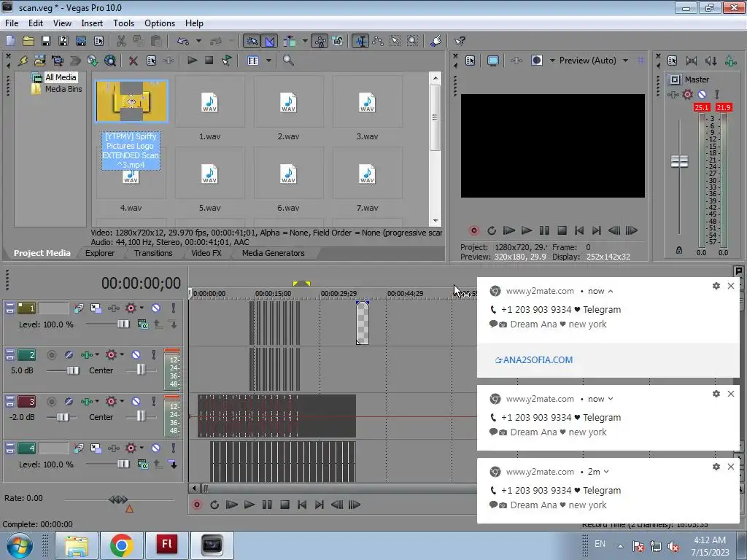
Task: Click the Import Media icon in Project Media
Action: (x=39, y=61)
